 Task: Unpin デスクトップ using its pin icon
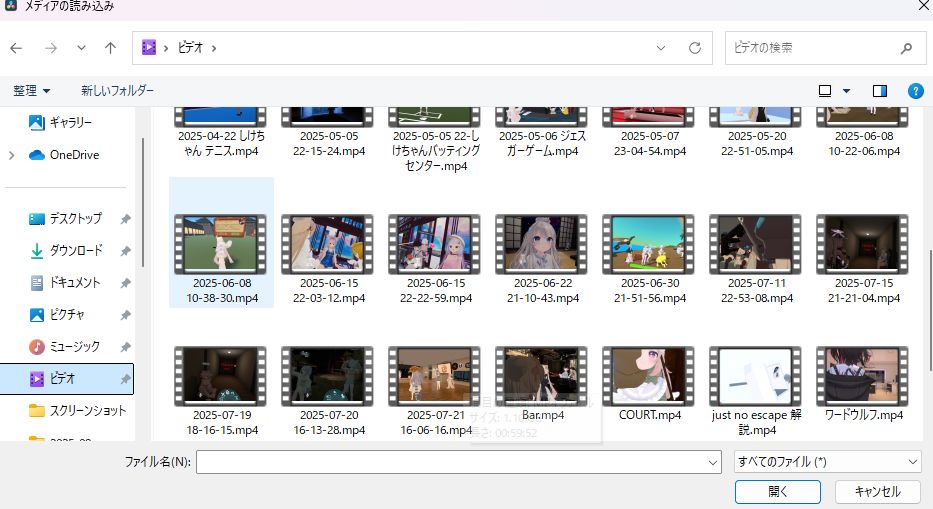point(125,219)
